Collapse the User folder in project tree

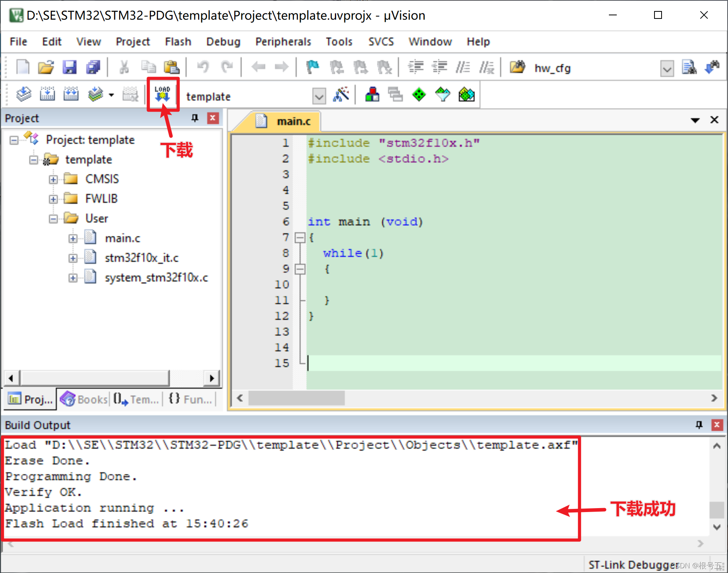point(53,219)
